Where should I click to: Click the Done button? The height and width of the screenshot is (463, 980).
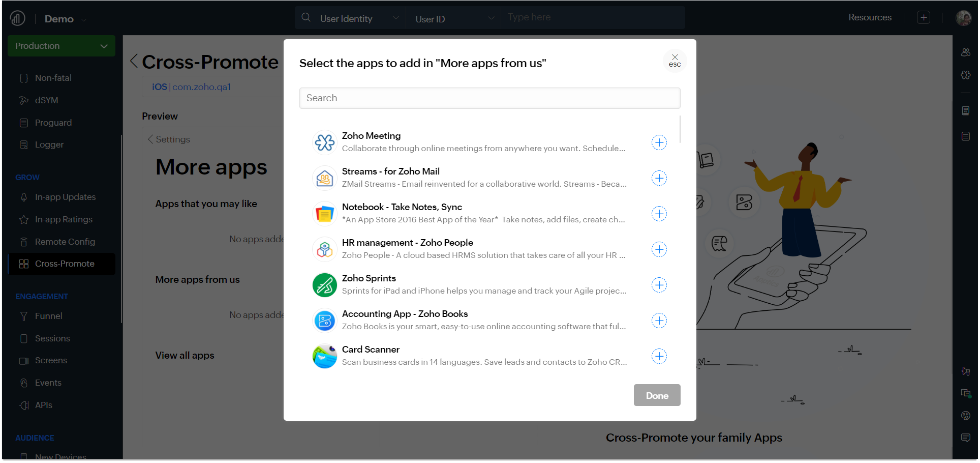pyautogui.click(x=657, y=395)
